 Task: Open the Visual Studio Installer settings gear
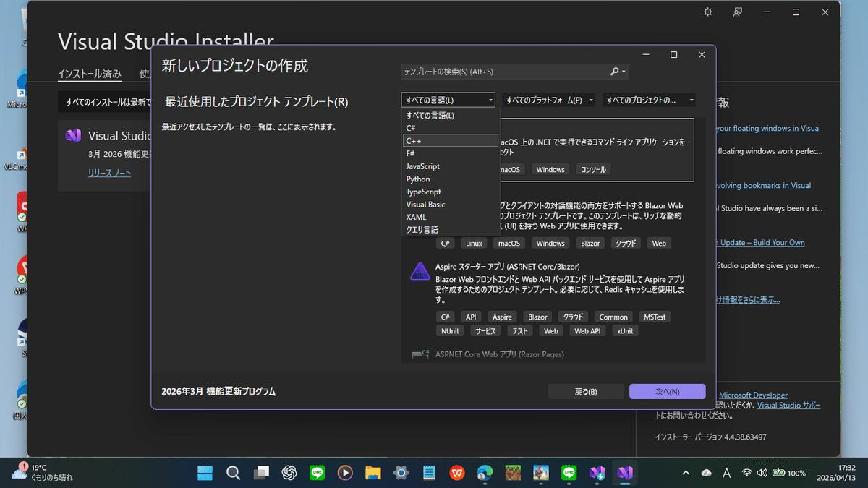coord(707,12)
